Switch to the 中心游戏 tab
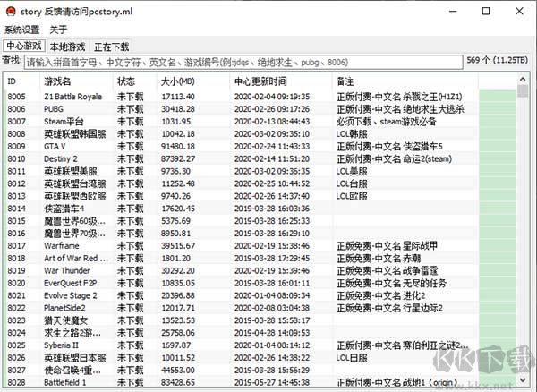537x392 pixels. tap(24, 46)
